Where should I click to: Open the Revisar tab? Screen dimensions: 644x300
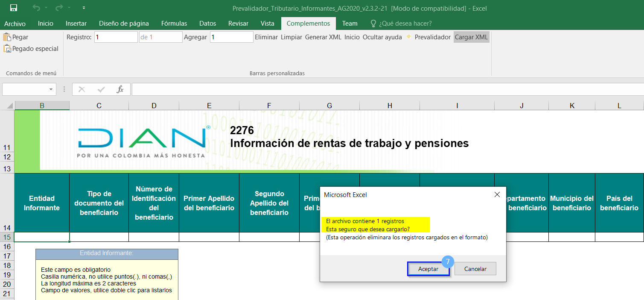(x=238, y=24)
